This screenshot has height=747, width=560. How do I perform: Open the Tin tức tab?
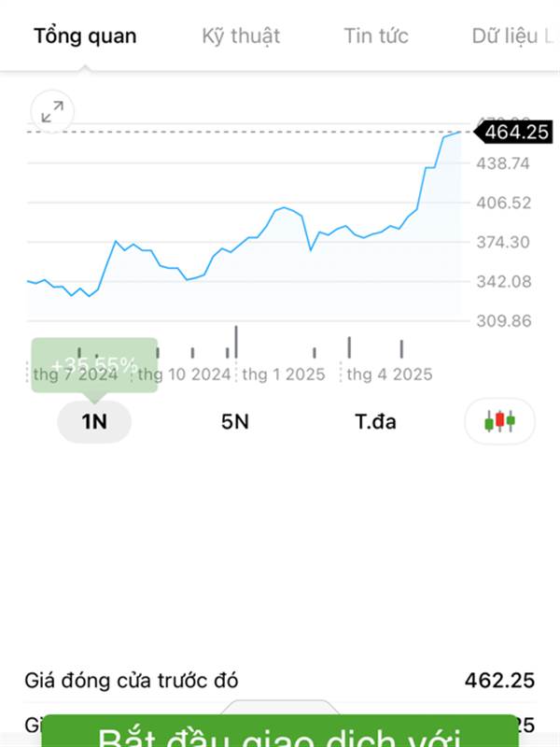coord(376,36)
